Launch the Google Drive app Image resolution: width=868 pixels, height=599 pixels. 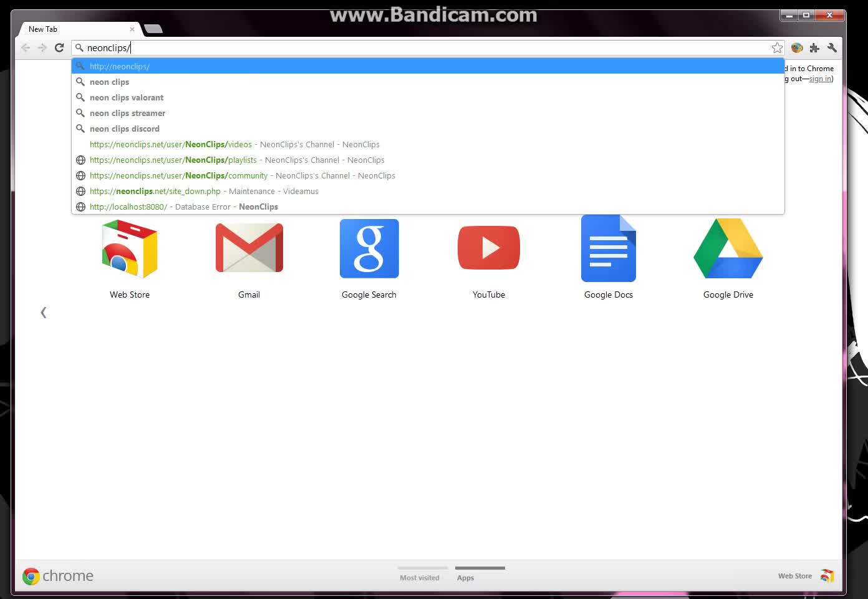click(728, 258)
